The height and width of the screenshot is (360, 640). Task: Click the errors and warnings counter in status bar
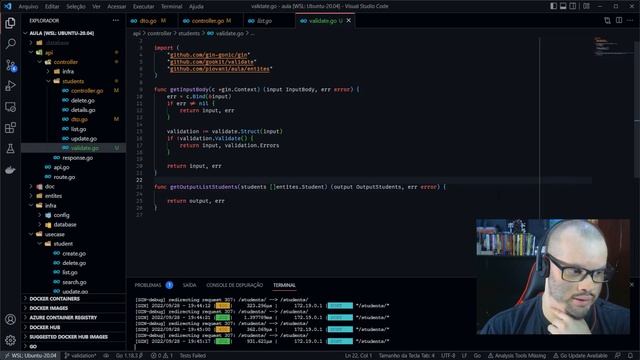click(x=162, y=356)
